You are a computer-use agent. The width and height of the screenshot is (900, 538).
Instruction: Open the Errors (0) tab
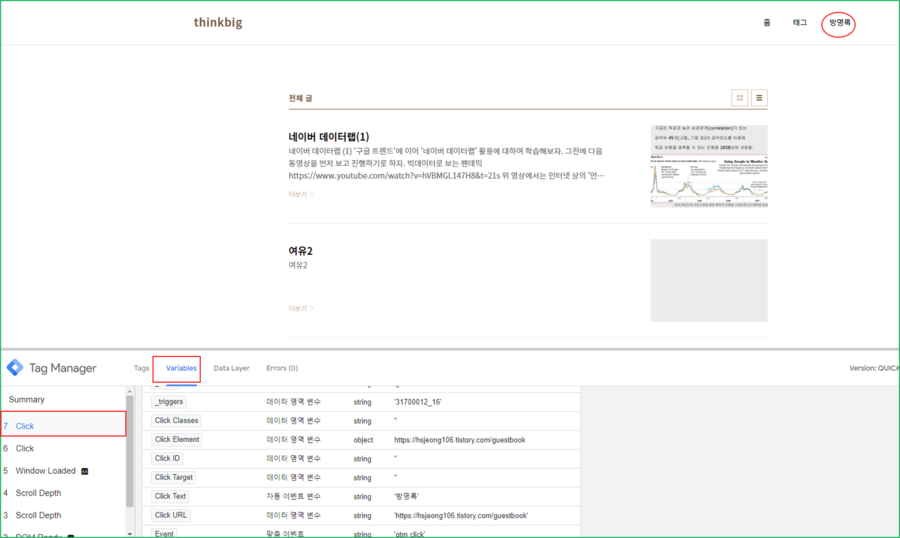coord(282,368)
